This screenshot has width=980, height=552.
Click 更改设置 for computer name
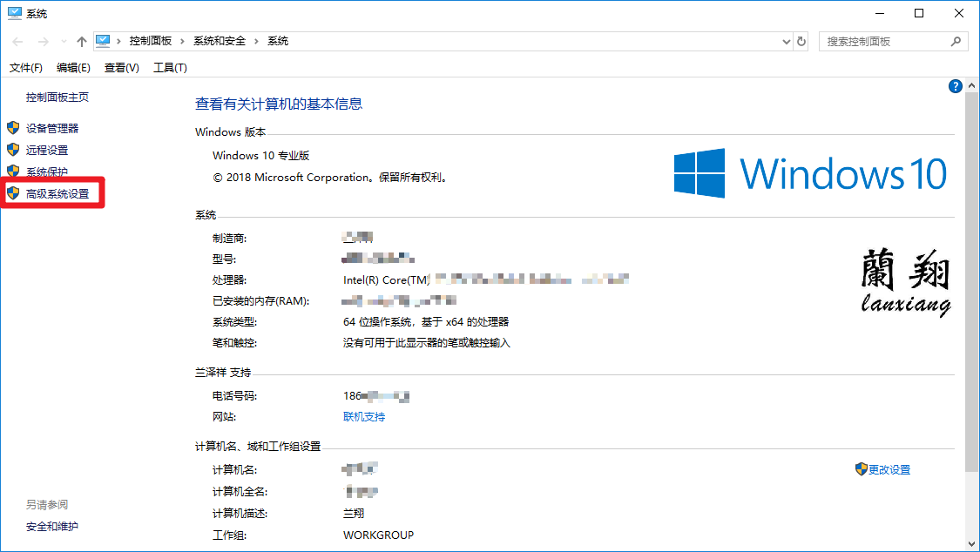(x=889, y=469)
